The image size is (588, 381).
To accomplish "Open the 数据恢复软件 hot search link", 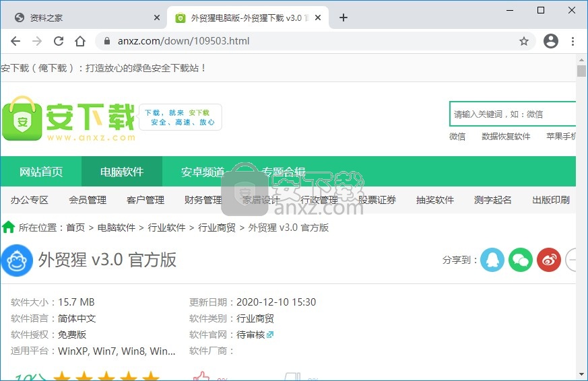I will click(x=506, y=137).
